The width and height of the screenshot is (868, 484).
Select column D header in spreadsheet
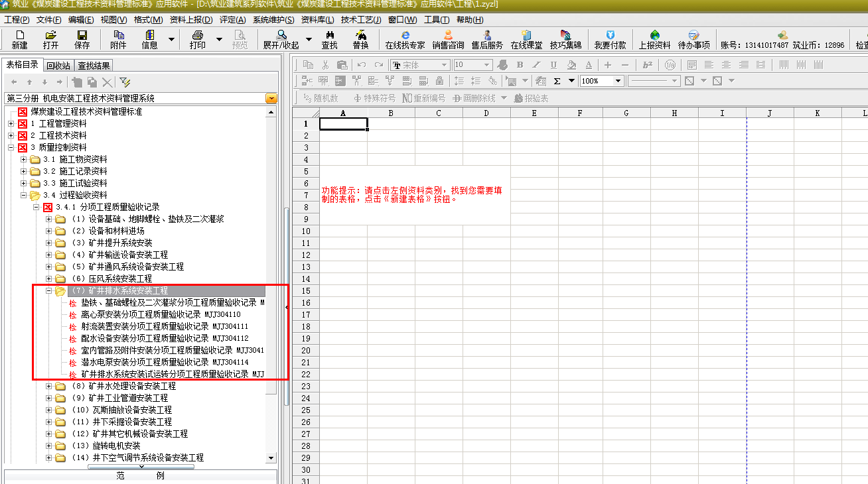coord(486,113)
